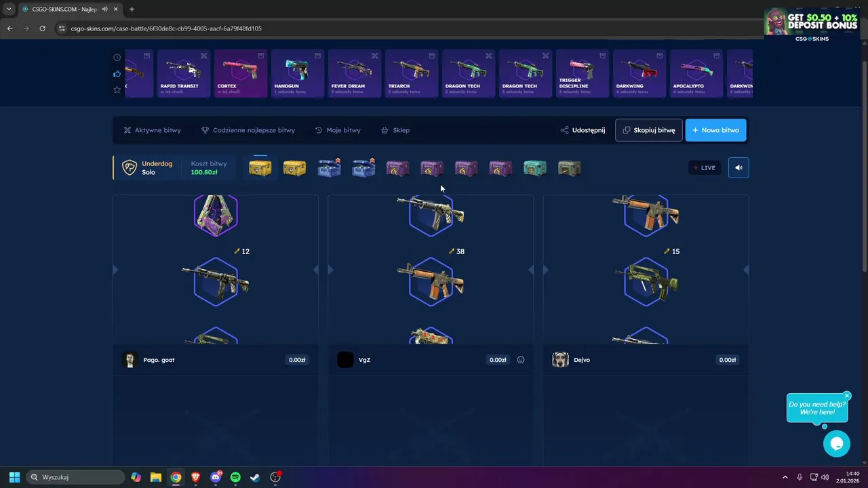Screen dimensions: 868x488
Task: Select the star favorites drops filter
Action: tap(117, 89)
